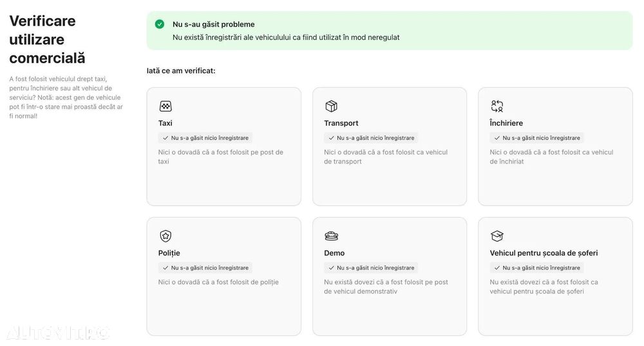Click the Transport card's no-record status badge
The image size is (644, 346).
tap(371, 138)
